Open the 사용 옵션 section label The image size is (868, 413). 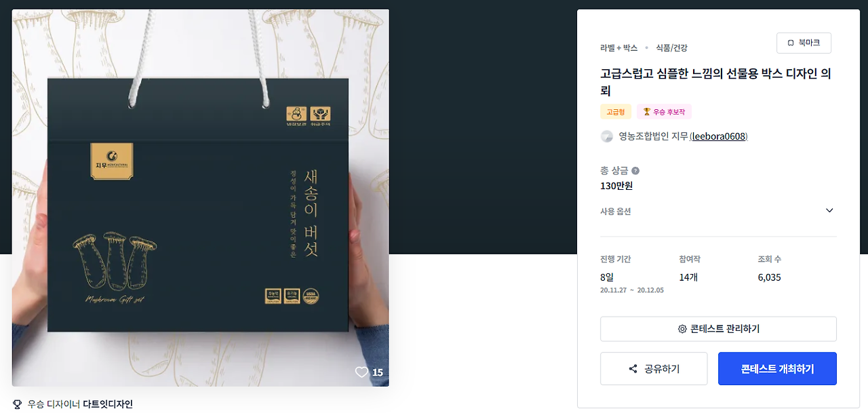pyautogui.click(x=616, y=212)
